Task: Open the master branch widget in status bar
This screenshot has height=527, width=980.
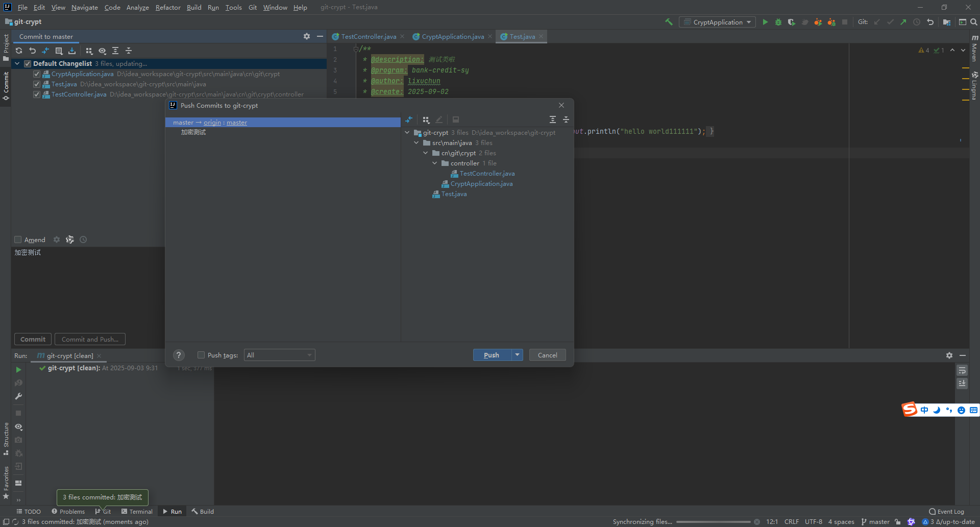Action: [876, 521]
